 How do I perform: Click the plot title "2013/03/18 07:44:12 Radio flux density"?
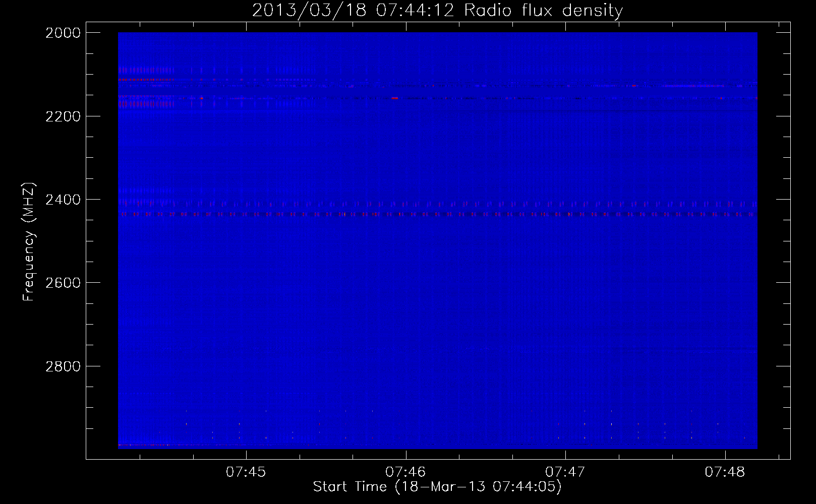(437, 11)
